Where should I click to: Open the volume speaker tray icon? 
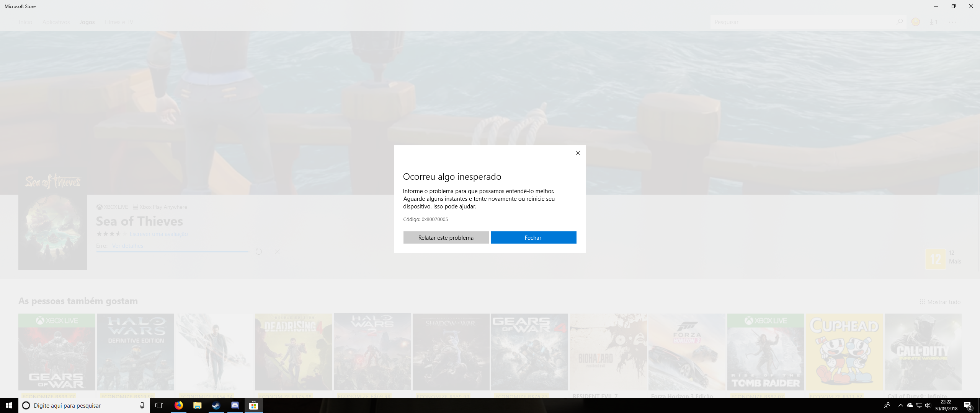pyautogui.click(x=928, y=405)
